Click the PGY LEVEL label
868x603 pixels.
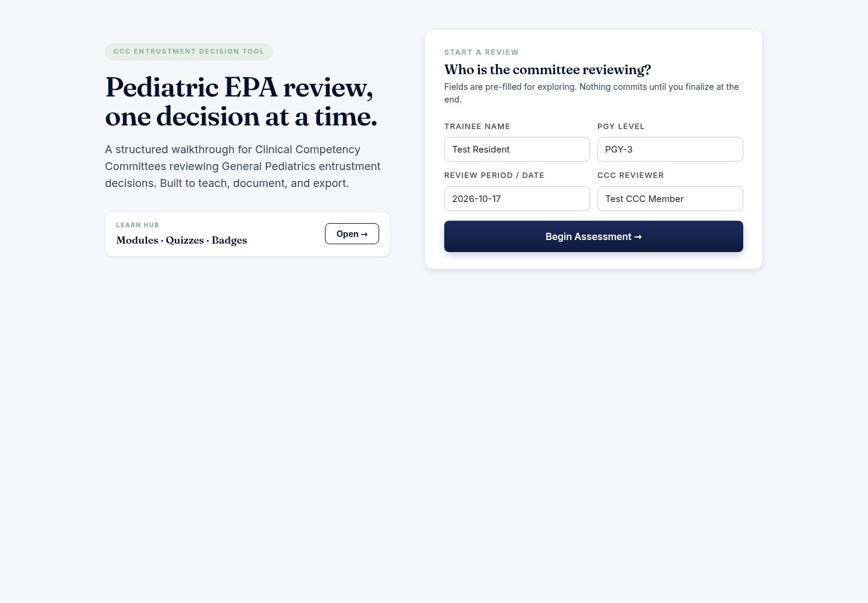pyautogui.click(x=621, y=127)
